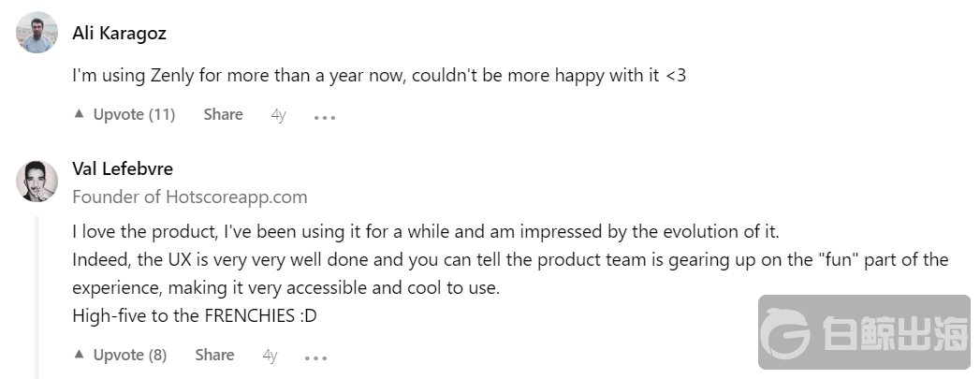Click Ali's comment text about using Zenly
This screenshot has height=379, width=980.
378,75
